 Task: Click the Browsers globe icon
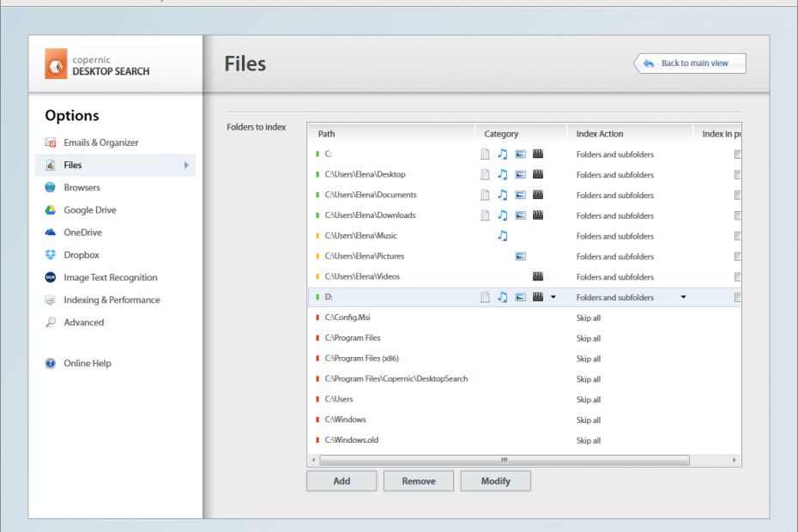51,187
